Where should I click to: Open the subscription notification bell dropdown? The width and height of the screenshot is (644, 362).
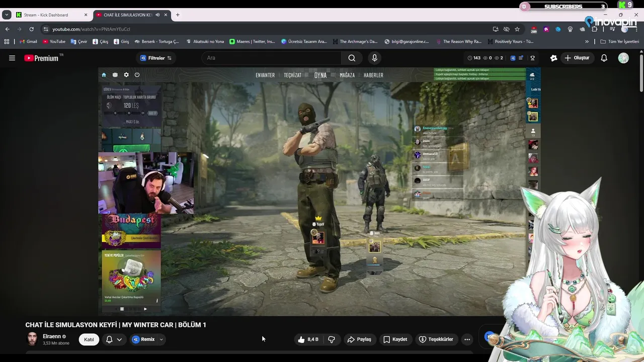pyautogui.click(x=114, y=339)
